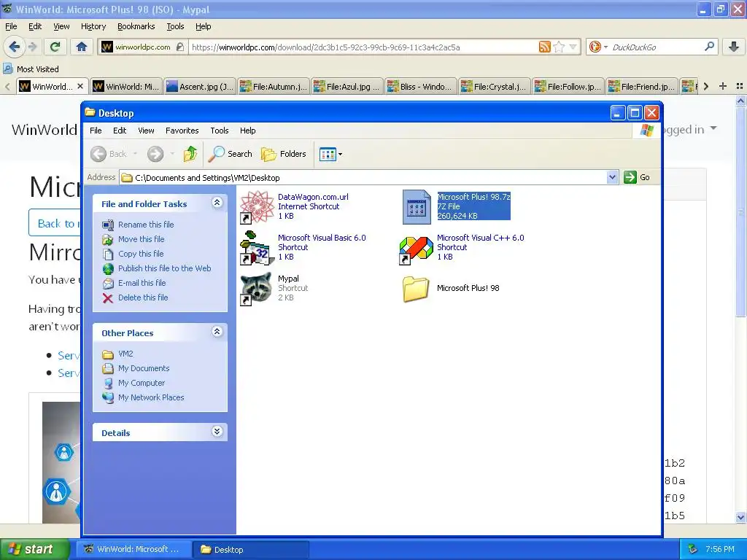Click Rename this file task
Screen dimensions: 747x560
[x=146, y=225]
